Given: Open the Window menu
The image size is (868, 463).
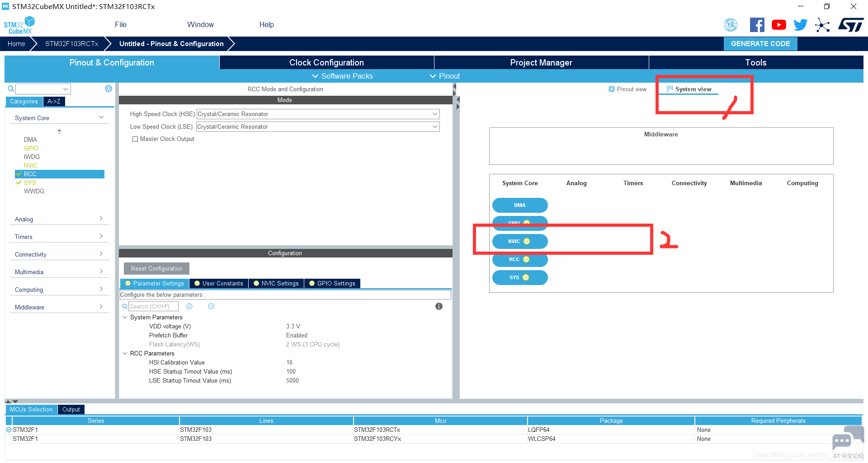Looking at the screenshot, I should [201, 24].
